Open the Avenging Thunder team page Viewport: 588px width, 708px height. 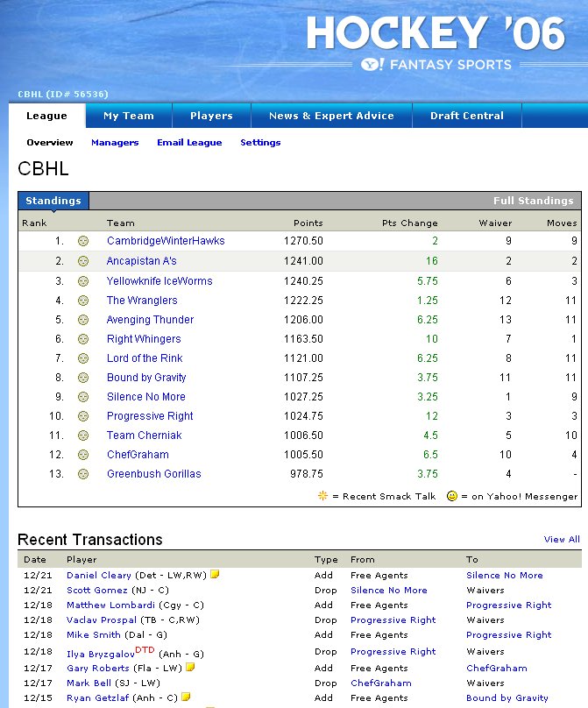(x=150, y=320)
